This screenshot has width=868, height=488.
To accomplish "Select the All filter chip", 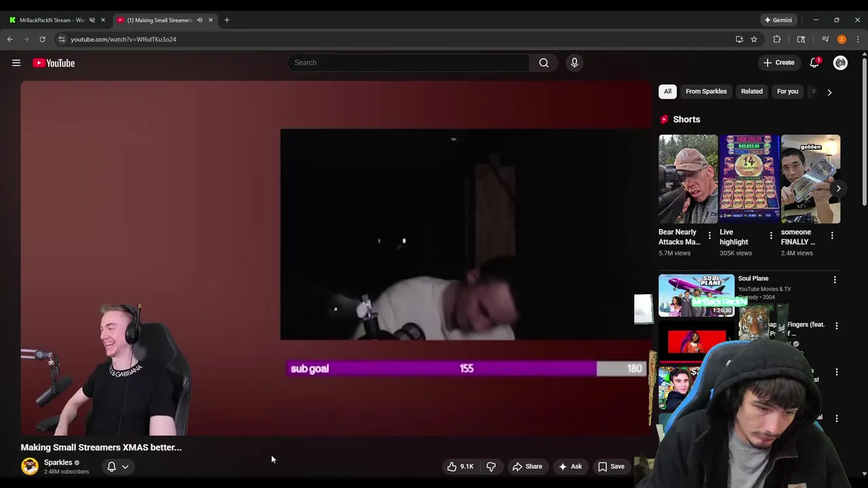I will 667,91.
